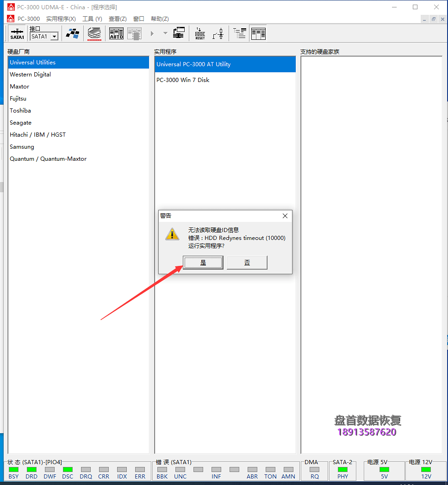Click the DMA RQ indicator
The height and width of the screenshot is (485, 448).
tap(315, 473)
